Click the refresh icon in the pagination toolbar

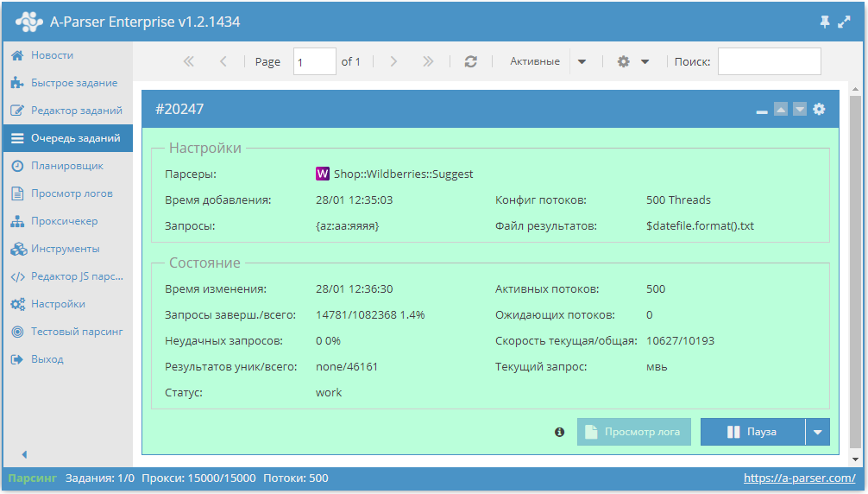(470, 61)
